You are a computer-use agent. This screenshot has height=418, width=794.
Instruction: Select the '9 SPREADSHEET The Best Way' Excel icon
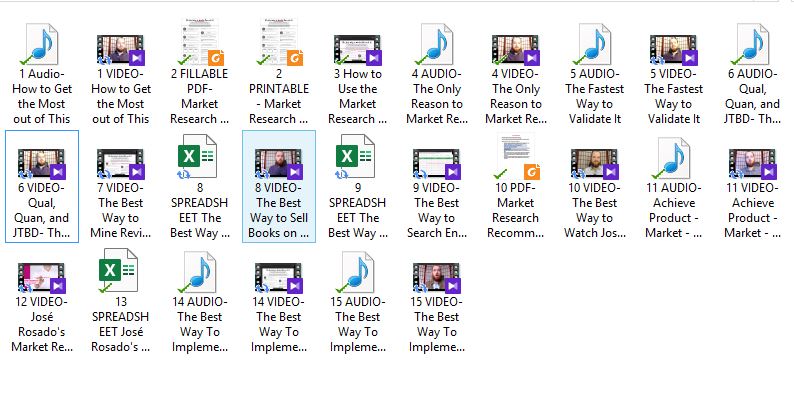(x=358, y=160)
